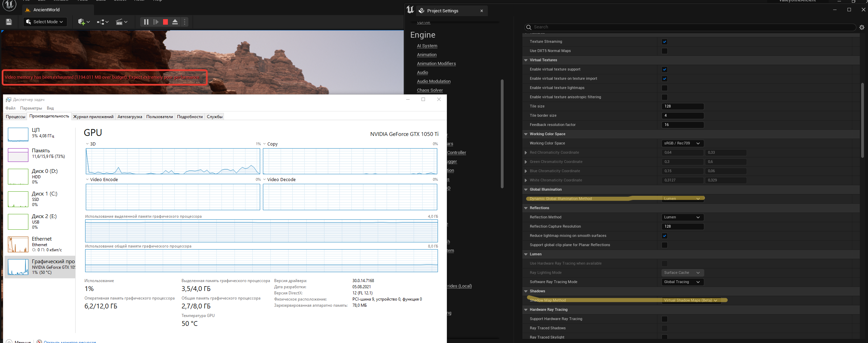Collapse Task Manager with Меньше arrow icon

pyautogui.click(x=9, y=341)
